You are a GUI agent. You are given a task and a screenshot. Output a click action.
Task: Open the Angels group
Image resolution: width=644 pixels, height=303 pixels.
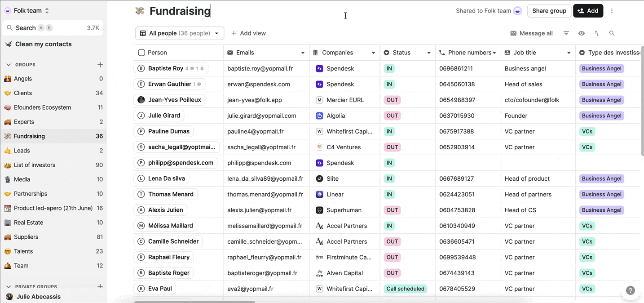53,79
